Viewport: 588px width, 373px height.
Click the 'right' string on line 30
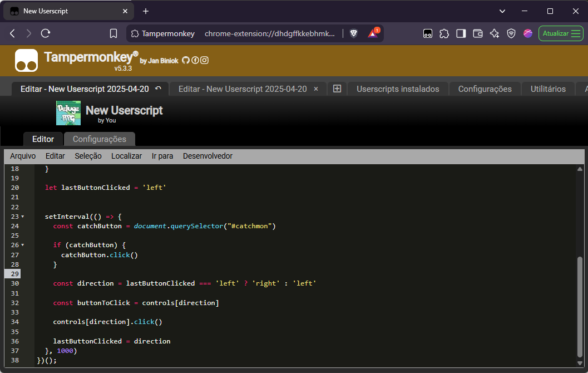pyautogui.click(x=266, y=283)
